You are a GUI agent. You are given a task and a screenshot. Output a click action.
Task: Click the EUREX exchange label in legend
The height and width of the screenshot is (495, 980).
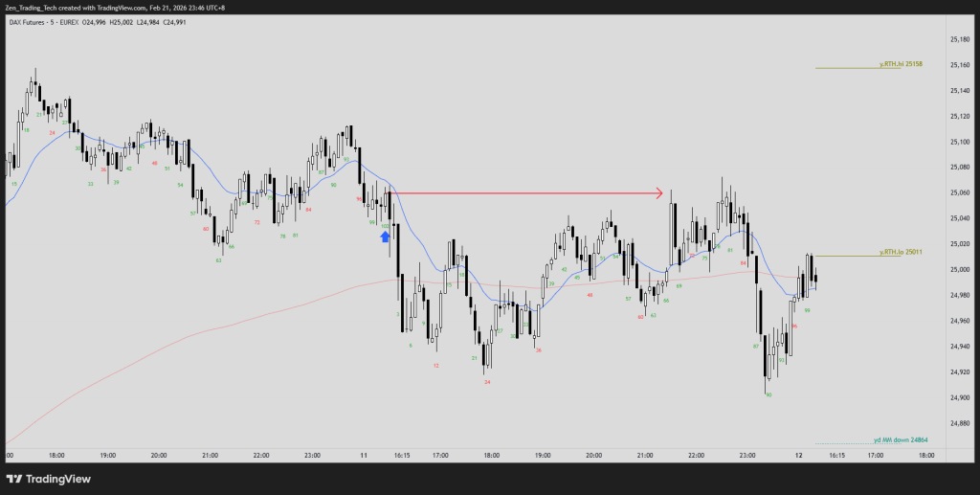coord(80,22)
